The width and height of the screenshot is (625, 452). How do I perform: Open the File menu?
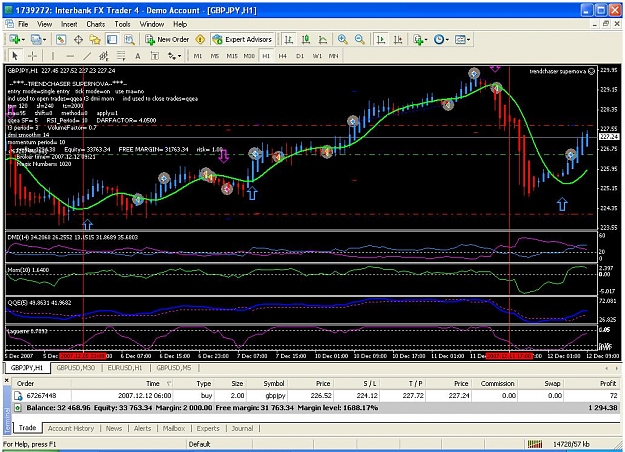point(23,24)
